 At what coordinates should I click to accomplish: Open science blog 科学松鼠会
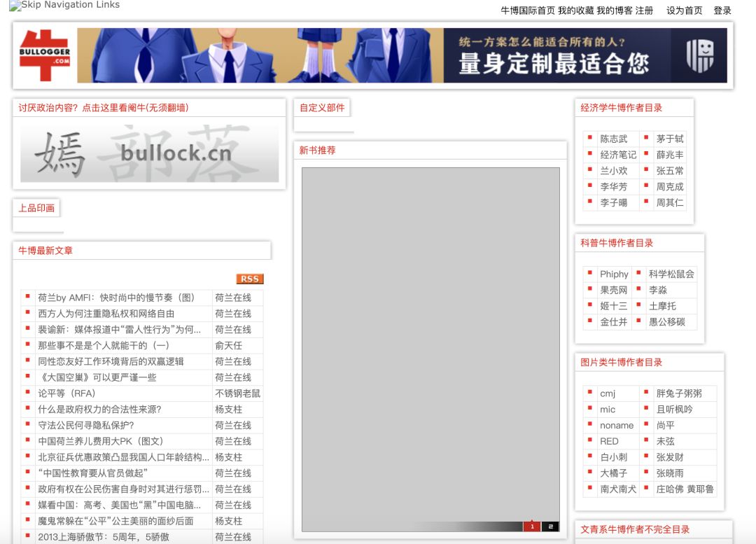(x=671, y=274)
